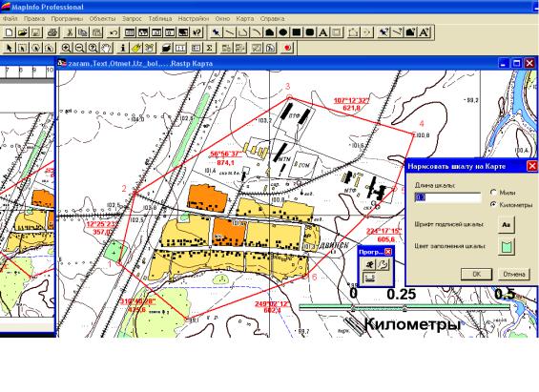Open the Таблица menu
539x392 pixels.
[x=160, y=18]
